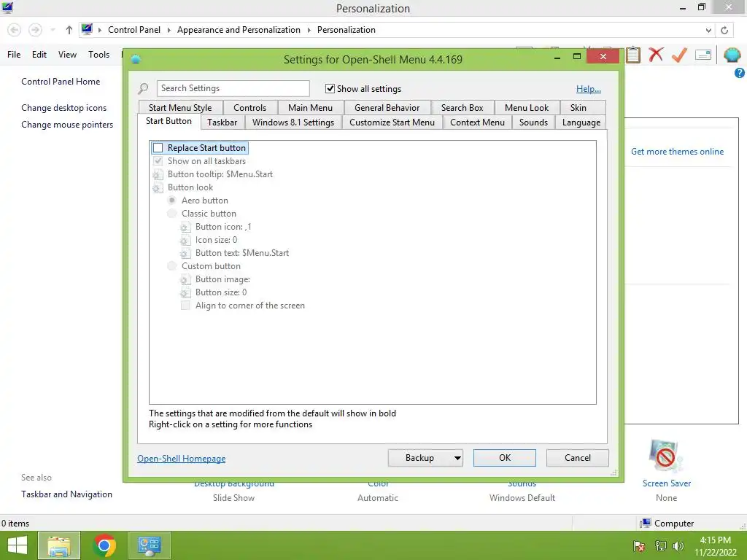The image size is (747, 560).
Task: Launch Google Chrome from the taskbar
Action: coord(105,545)
